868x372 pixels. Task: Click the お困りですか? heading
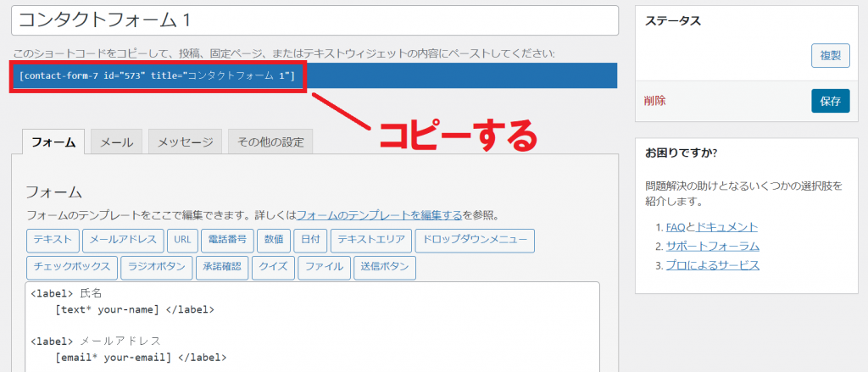tap(682, 153)
